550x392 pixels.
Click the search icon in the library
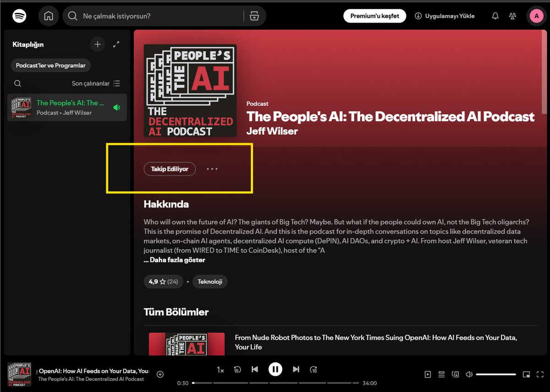click(x=17, y=83)
